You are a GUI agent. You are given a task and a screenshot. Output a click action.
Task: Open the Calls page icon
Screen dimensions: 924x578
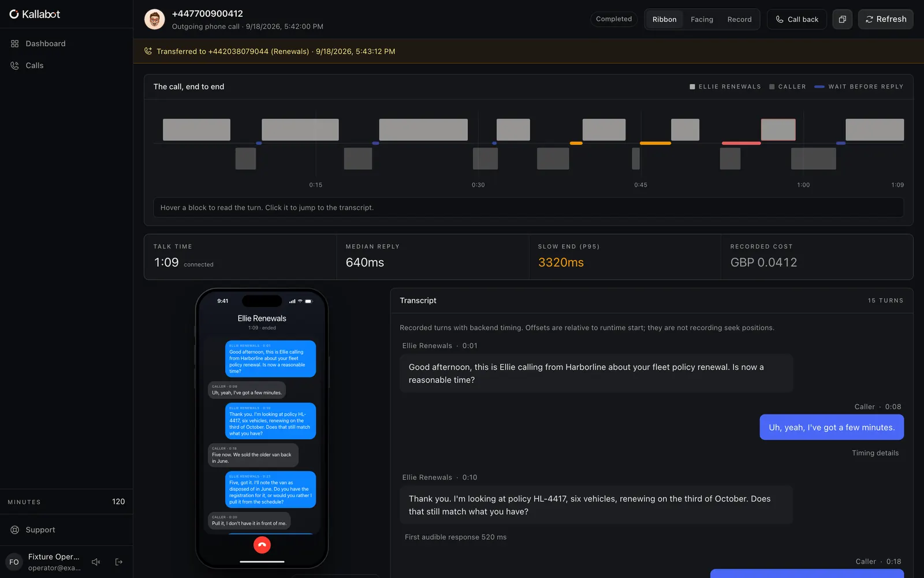pyautogui.click(x=15, y=65)
